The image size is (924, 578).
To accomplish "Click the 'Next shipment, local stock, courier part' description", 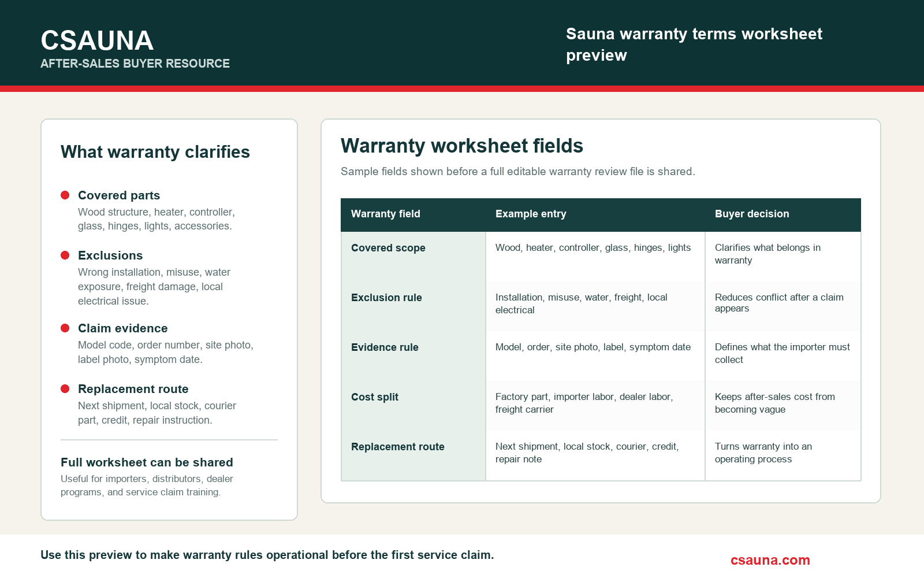I will tap(157, 413).
